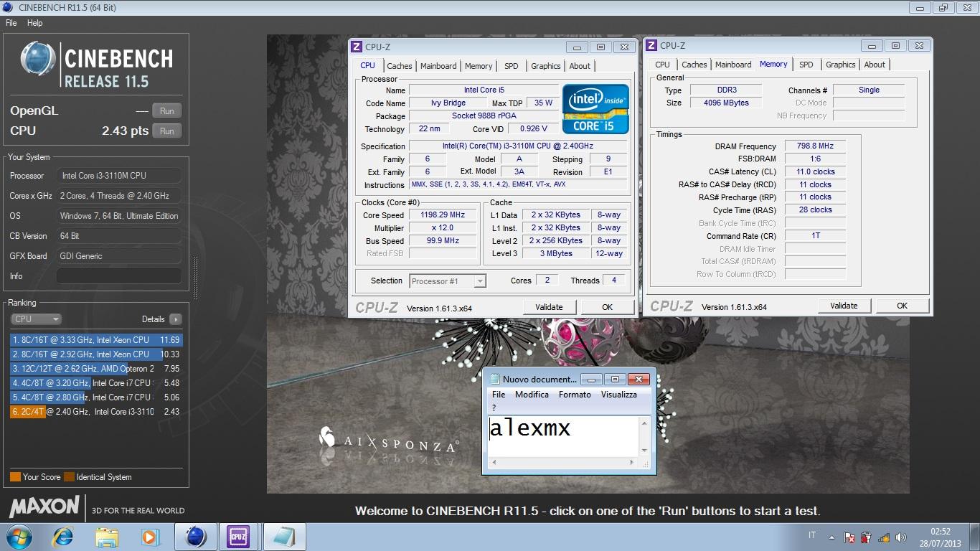Switch to Mainboard tab in the CPU-Z CPU window
Viewport: 980px width, 551px height.
click(x=438, y=66)
